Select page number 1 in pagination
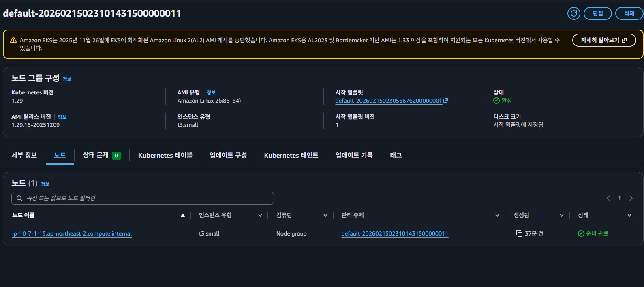This screenshot has width=644, height=287. [x=619, y=198]
